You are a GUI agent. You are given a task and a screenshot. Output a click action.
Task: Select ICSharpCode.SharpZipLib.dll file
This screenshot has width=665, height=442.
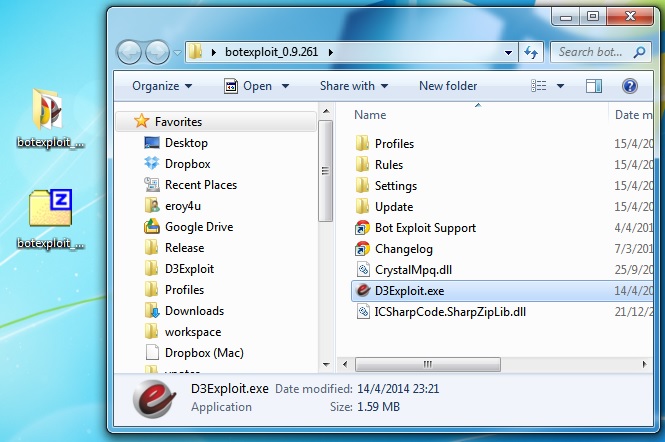point(450,312)
